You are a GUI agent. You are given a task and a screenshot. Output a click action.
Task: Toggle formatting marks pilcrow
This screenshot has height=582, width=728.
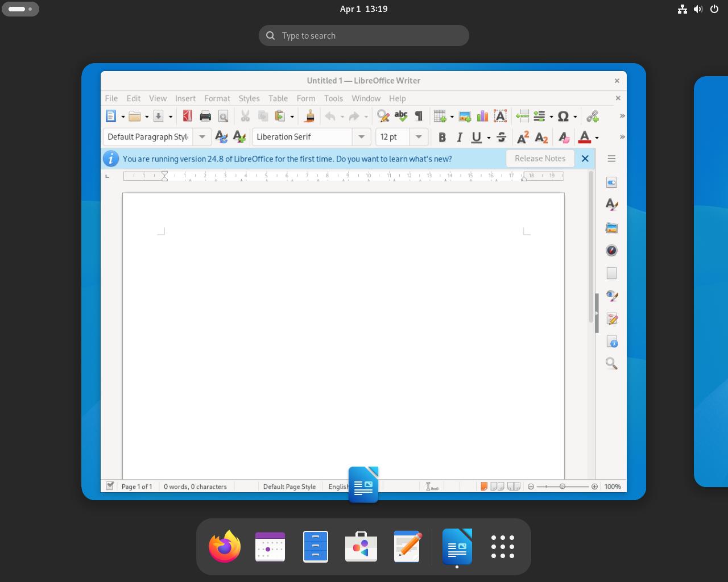coord(419,116)
